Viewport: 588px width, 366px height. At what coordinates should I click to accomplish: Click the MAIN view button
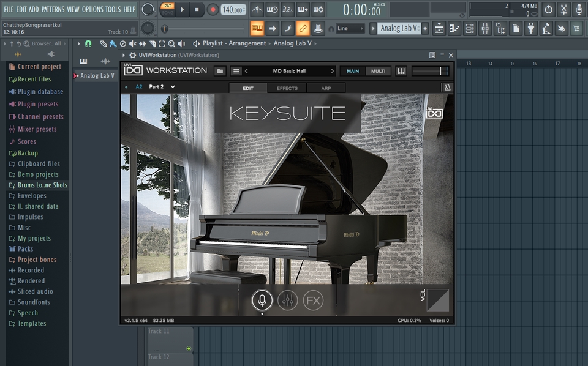[353, 71]
